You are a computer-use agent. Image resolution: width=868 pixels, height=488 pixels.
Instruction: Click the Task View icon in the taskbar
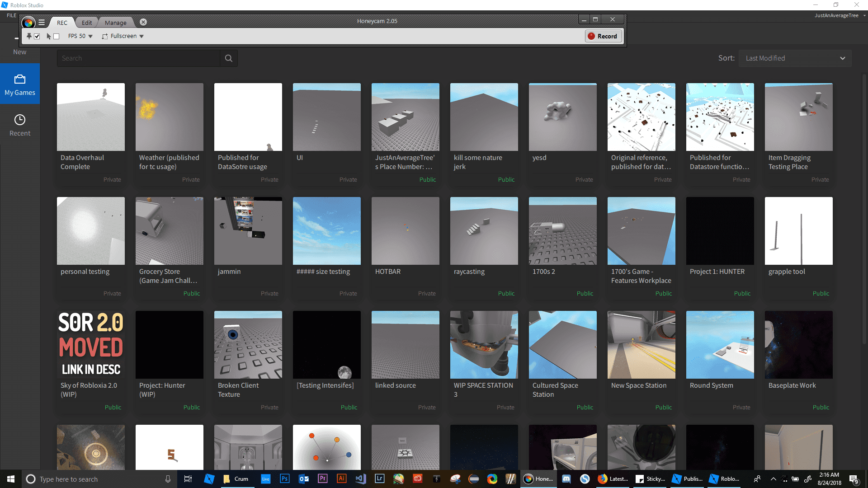(x=188, y=479)
